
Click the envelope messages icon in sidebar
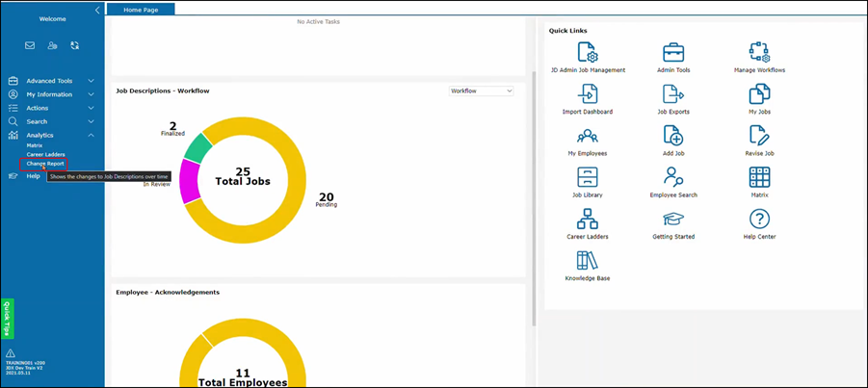pyautogui.click(x=30, y=45)
